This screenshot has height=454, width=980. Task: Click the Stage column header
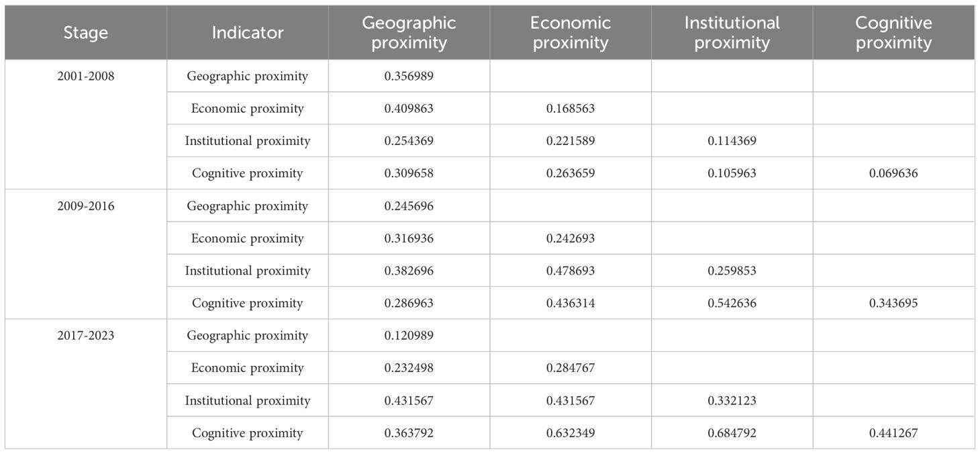[x=85, y=32]
